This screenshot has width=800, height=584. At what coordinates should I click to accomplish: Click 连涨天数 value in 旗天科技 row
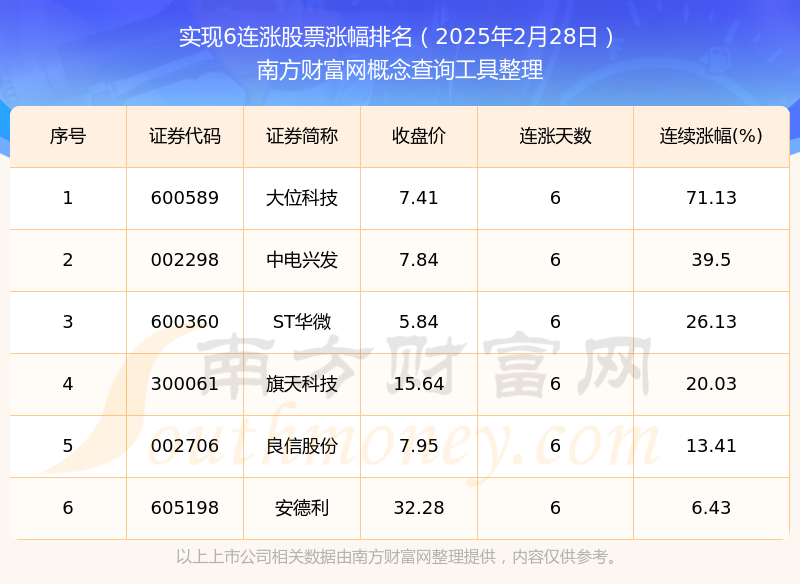(x=556, y=384)
